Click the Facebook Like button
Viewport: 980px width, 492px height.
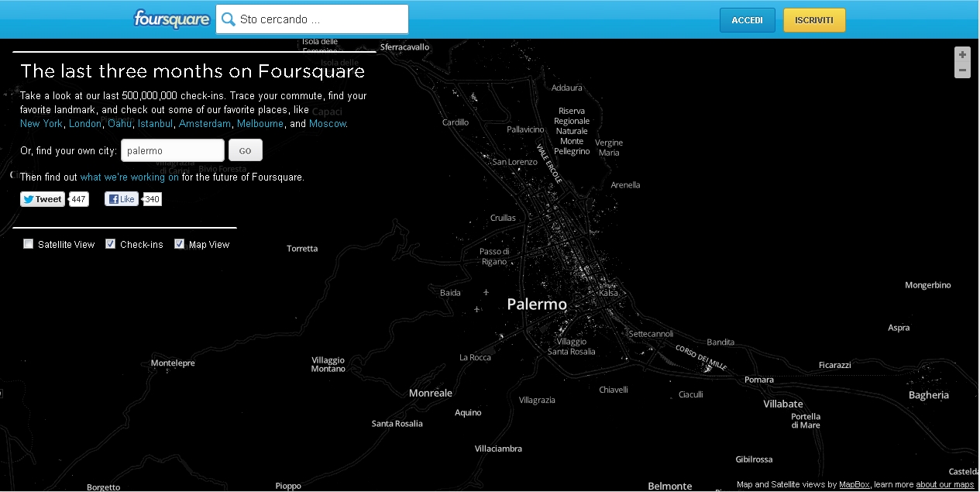click(x=122, y=199)
